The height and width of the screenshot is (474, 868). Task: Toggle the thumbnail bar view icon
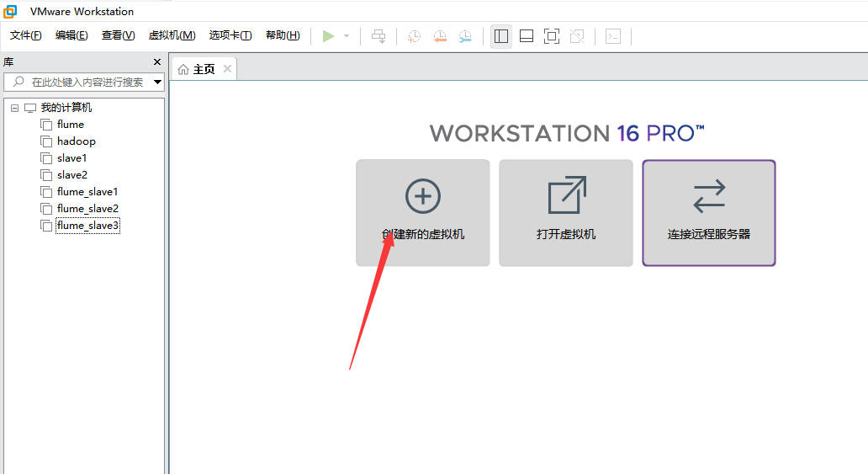pos(527,36)
